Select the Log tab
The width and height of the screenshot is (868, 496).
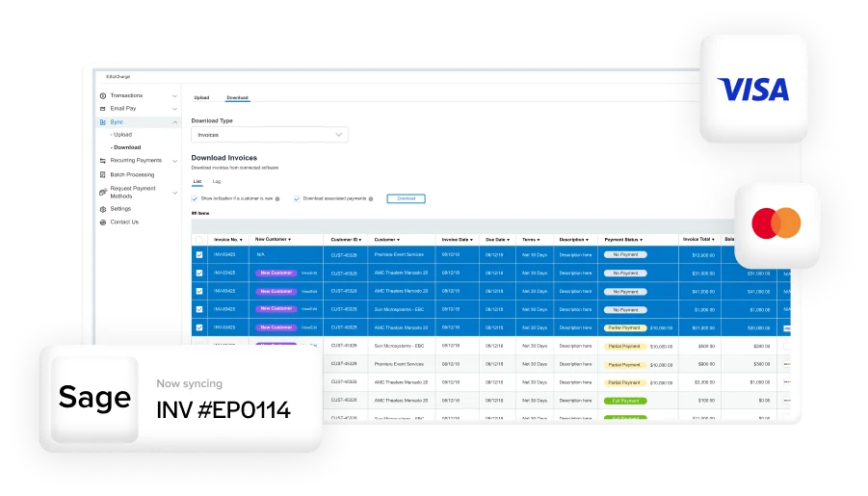click(x=217, y=182)
